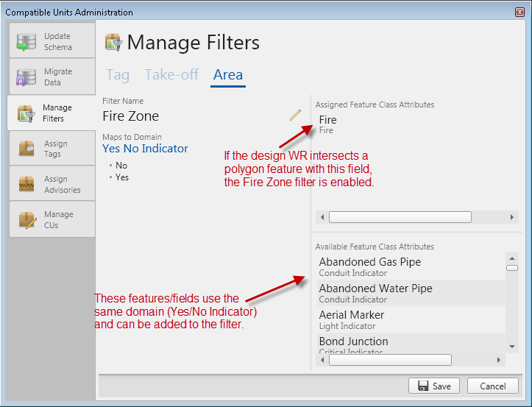The height and width of the screenshot is (407, 532).
Task: Click the Manage Filters sidebar icon
Action: tap(26, 113)
